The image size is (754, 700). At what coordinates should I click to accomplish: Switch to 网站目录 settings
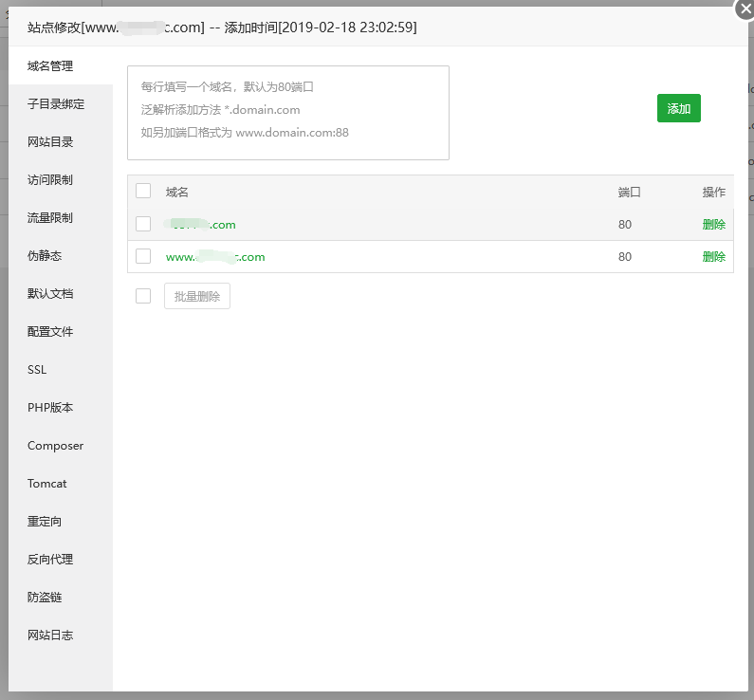click(50, 142)
